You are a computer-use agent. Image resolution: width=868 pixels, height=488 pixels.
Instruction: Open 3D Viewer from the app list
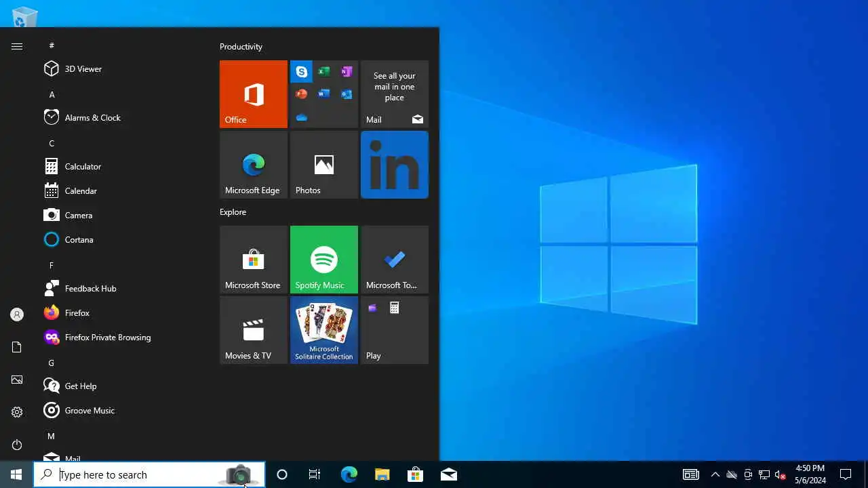(x=125, y=68)
